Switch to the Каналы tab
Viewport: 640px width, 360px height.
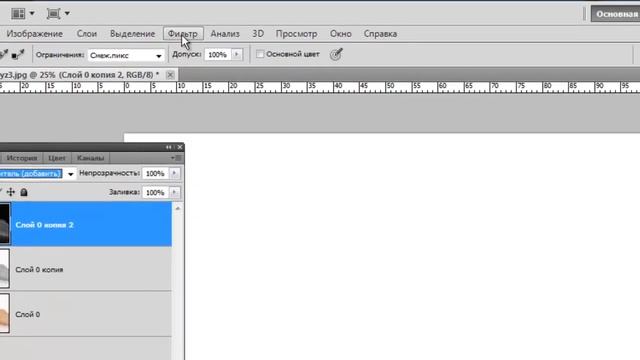[x=90, y=158]
